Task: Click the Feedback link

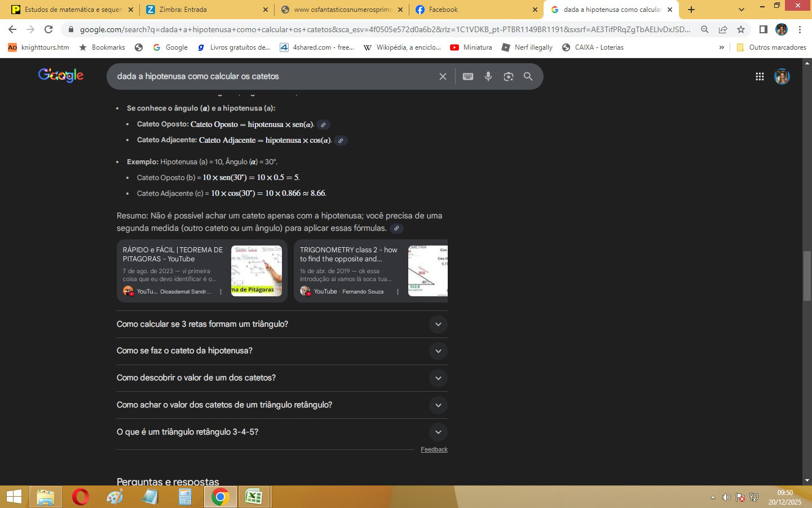Action: [x=434, y=449]
